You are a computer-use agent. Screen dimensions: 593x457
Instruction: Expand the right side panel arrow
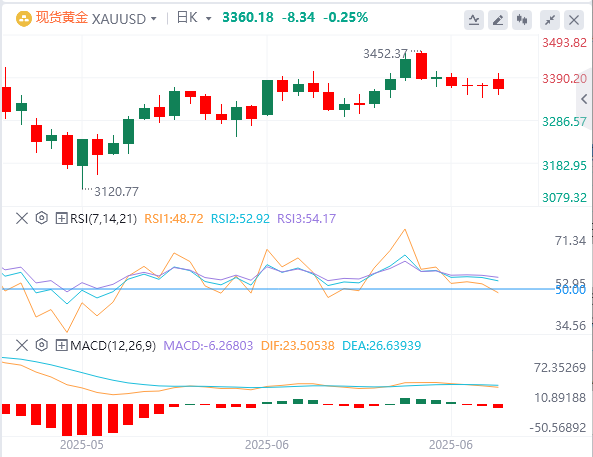(x=584, y=99)
